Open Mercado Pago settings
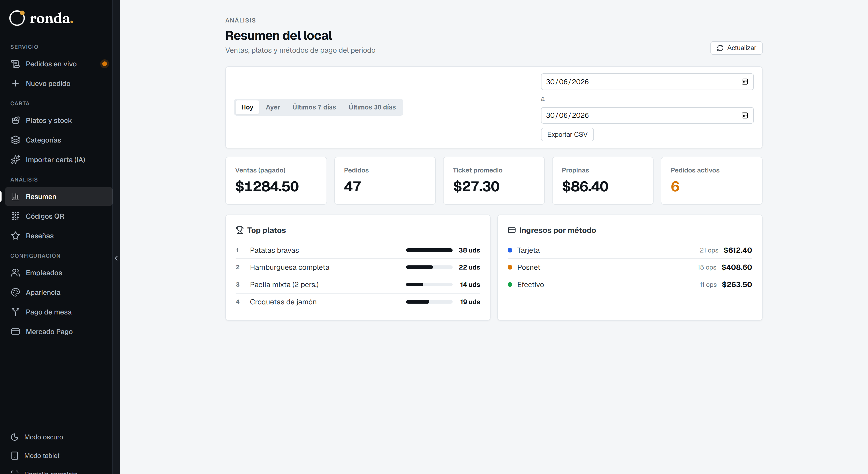Image resolution: width=868 pixels, height=474 pixels. click(x=59, y=331)
